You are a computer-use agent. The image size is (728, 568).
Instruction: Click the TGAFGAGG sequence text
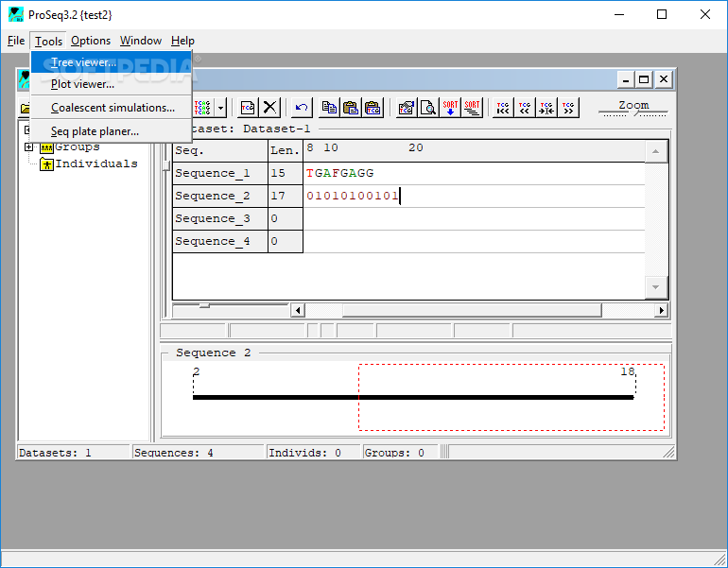339,174
